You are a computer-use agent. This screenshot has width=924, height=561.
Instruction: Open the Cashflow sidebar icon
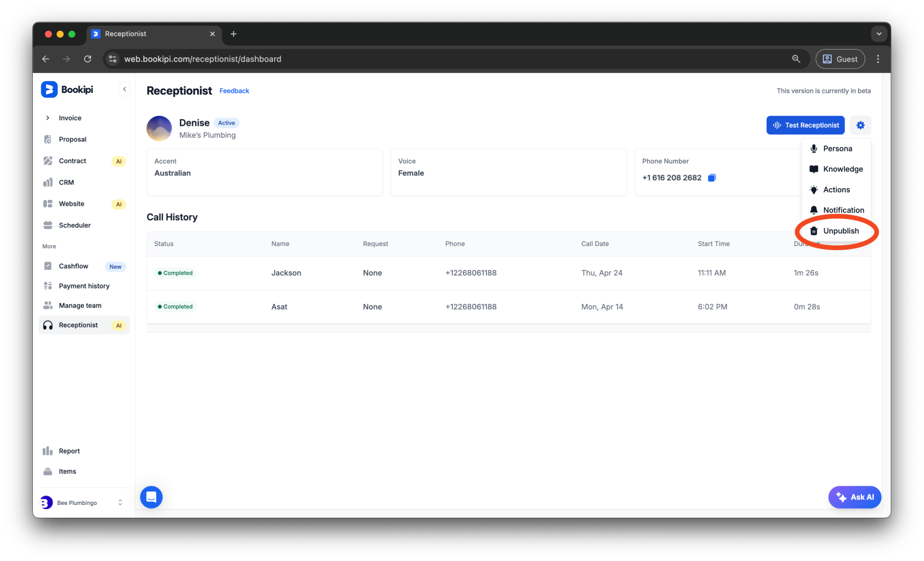click(x=48, y=266)
